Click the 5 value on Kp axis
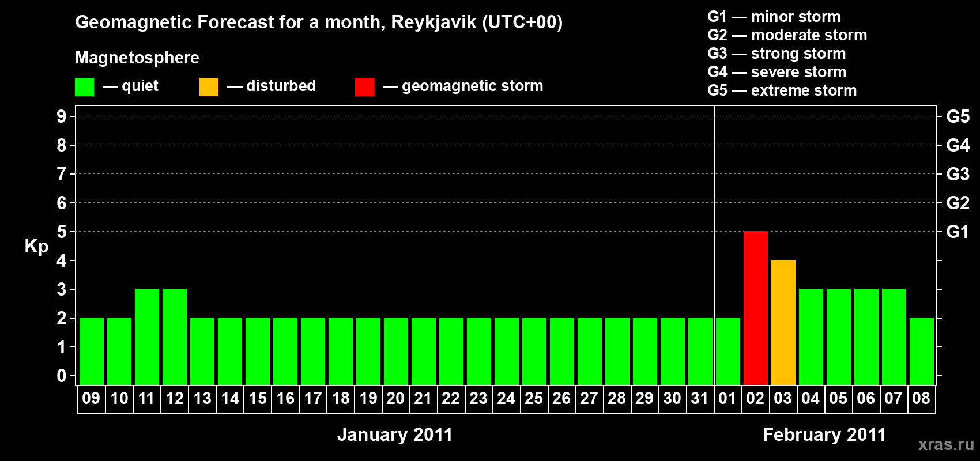Image resolution: width=980 pixels, height=461 pixels. (62, 232)
